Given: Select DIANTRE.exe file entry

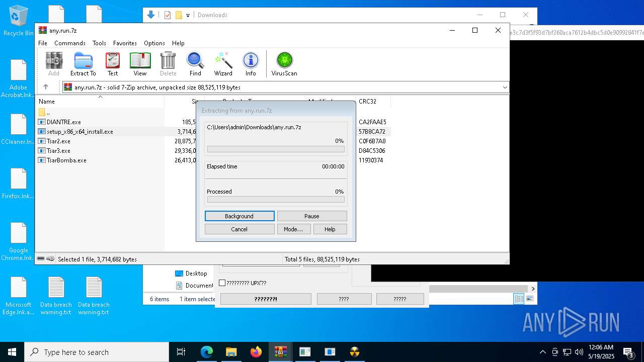Looking at the screenshot, I should click(64, 122).
